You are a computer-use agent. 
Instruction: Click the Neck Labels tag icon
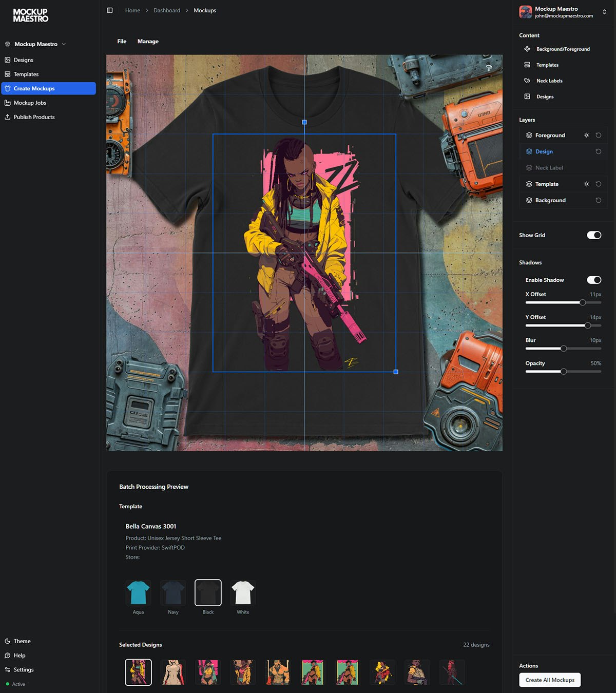tap(527, 81)
